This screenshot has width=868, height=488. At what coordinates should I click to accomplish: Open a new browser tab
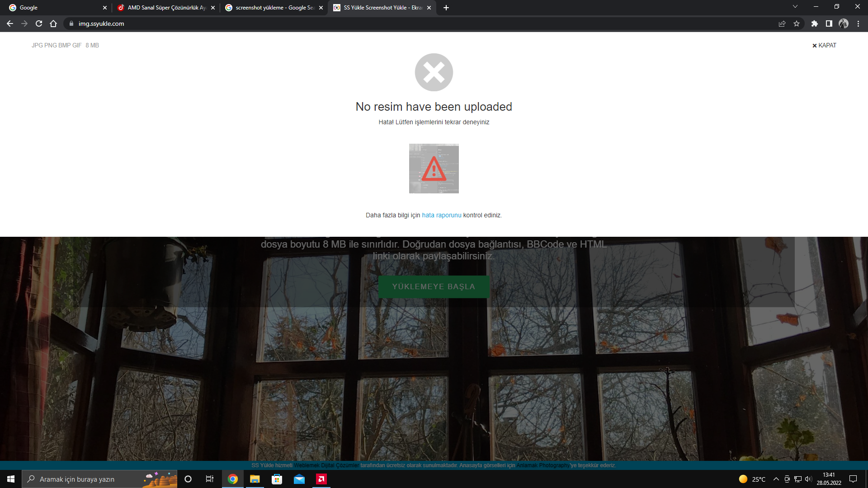(x=446, y=8)
